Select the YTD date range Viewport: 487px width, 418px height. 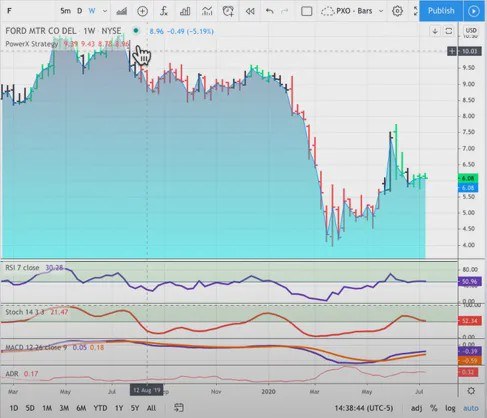coord(100,408)
